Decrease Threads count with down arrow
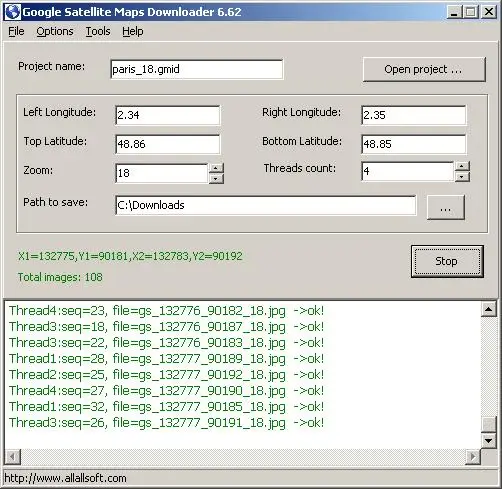This screenshot has width=502, height=489. (x=462, y=177)
